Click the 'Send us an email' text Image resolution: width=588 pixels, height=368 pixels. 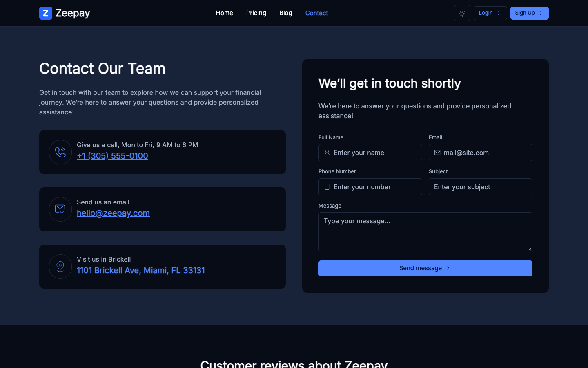pyautogui.click(x=103, y=202)
